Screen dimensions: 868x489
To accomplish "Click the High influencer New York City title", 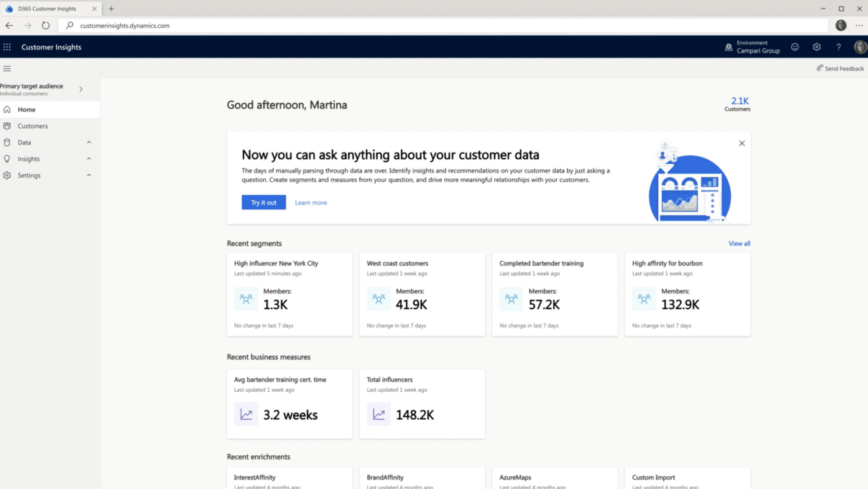I will (276, 264).
